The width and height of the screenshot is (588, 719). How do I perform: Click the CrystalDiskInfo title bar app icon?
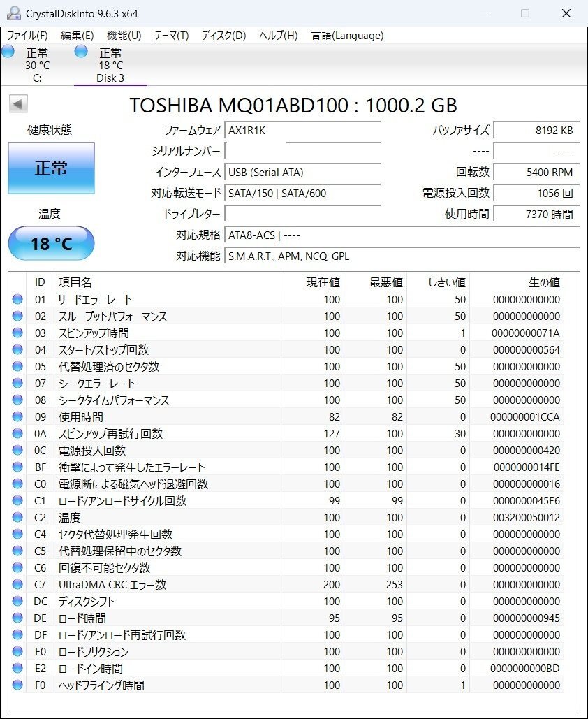[14, 13]
